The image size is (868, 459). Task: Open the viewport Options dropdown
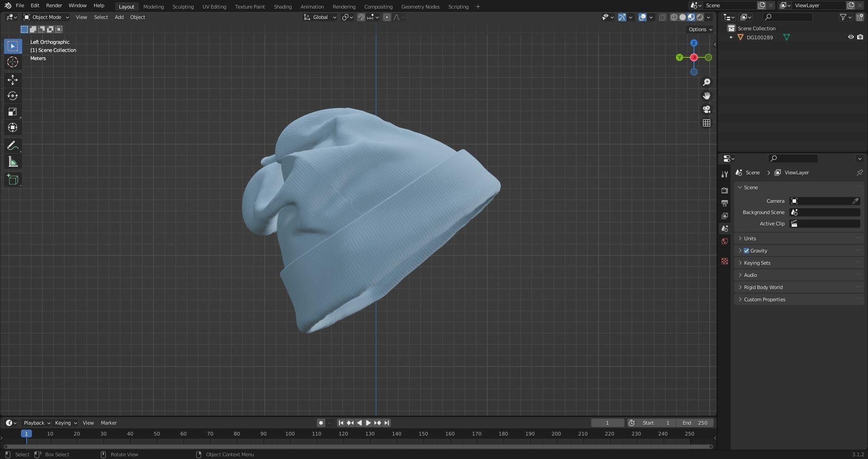click(700, 29)
